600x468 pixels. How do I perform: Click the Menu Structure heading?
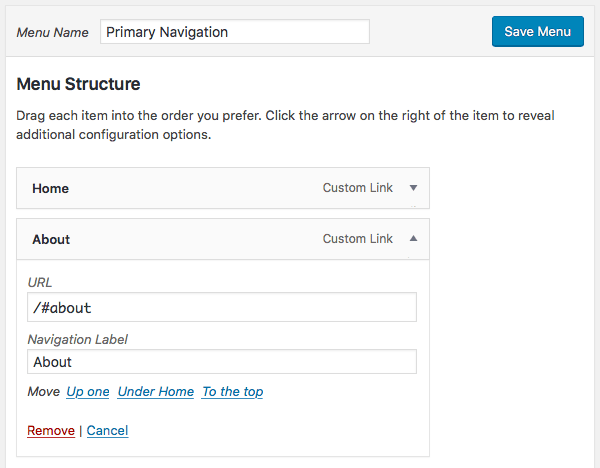(78, 84)
